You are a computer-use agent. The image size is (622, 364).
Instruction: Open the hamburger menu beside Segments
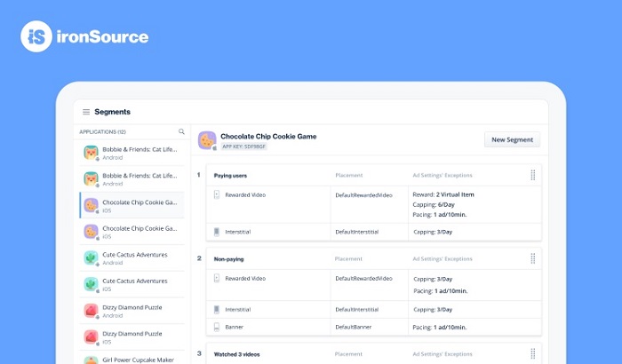coord(86,112)
